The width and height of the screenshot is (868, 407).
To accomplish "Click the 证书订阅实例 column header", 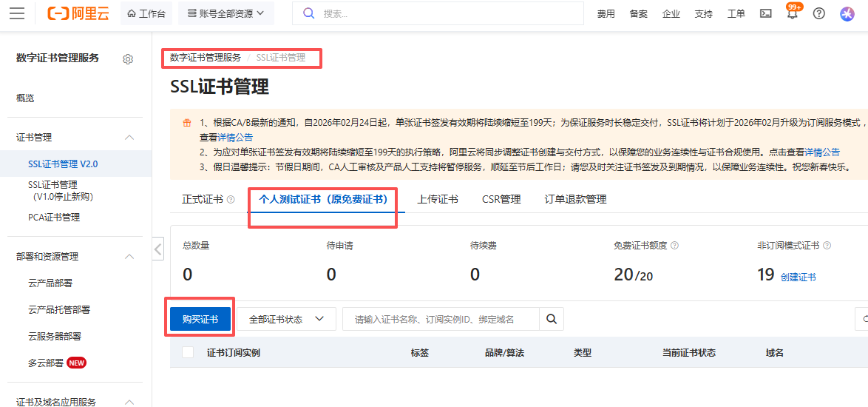I will (234, 353).
